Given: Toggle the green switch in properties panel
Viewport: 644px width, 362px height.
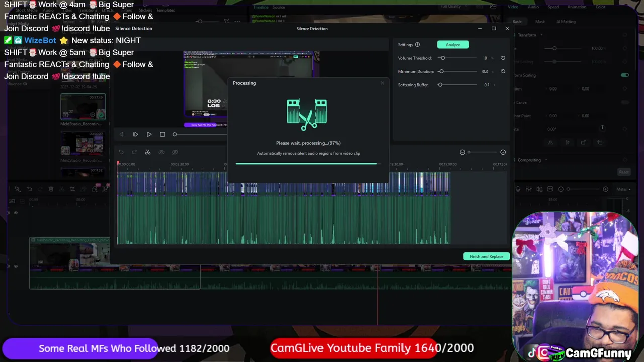Looking at the screenshot, I should tap(625, 75).
